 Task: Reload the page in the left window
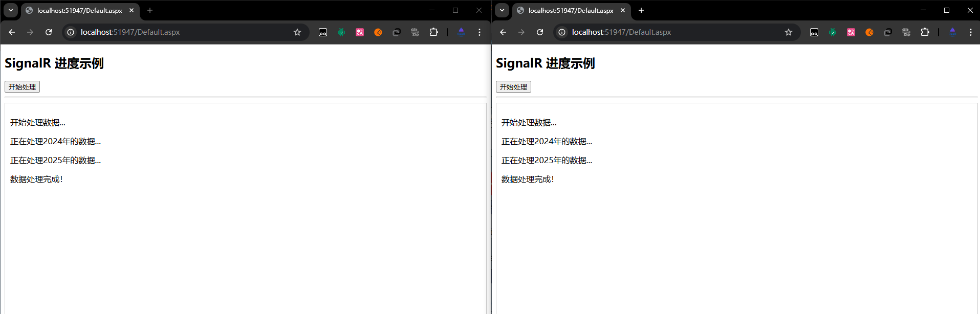49,32
